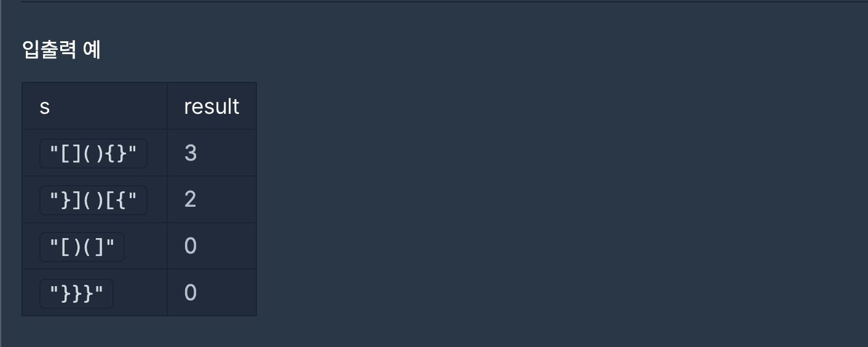Click the word 입출력 in the heading
Screen dimensions: 868x347
point(49,49)
